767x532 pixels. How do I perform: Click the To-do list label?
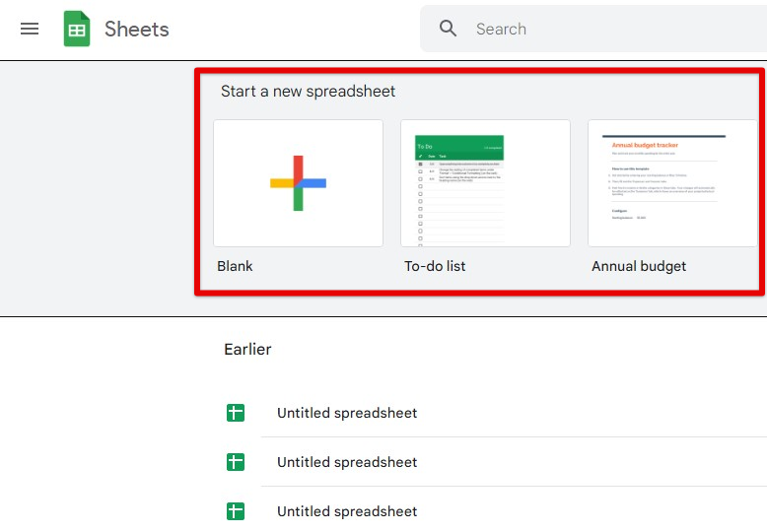coord(435,266)
